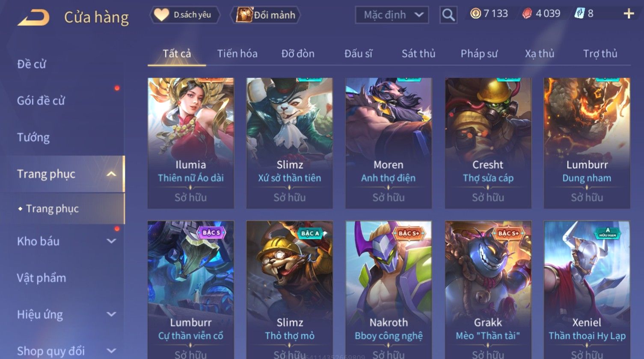Tap the blue voucher balance icon
The image size is (644, 359).
click(x=579, y=13)
